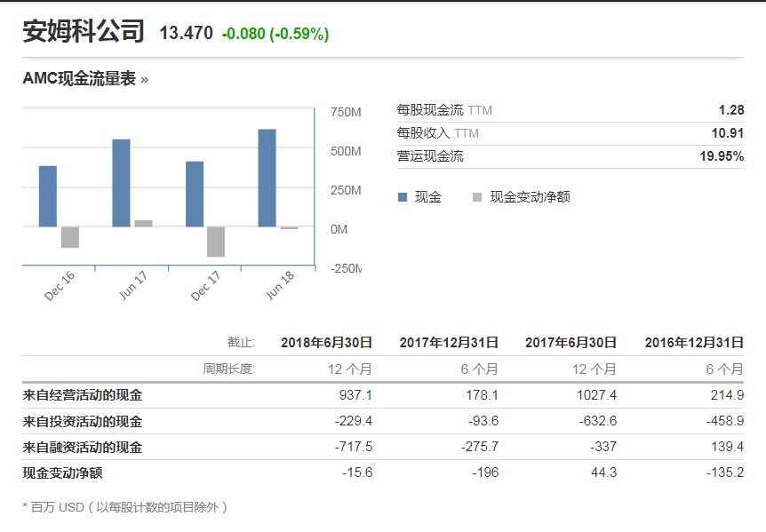766x532 pixels.
Task: Click the financing cash value -337
Action: (x=603, y=447)
